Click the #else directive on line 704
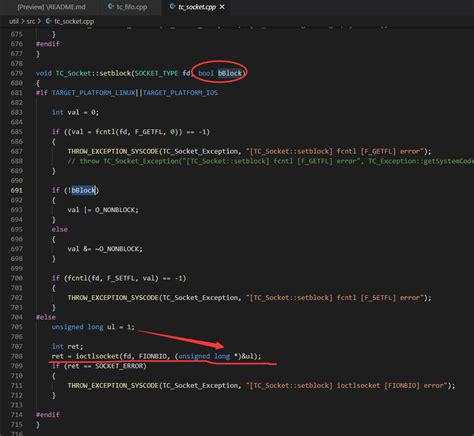This screenshot has height=436, width=474. 46,317
